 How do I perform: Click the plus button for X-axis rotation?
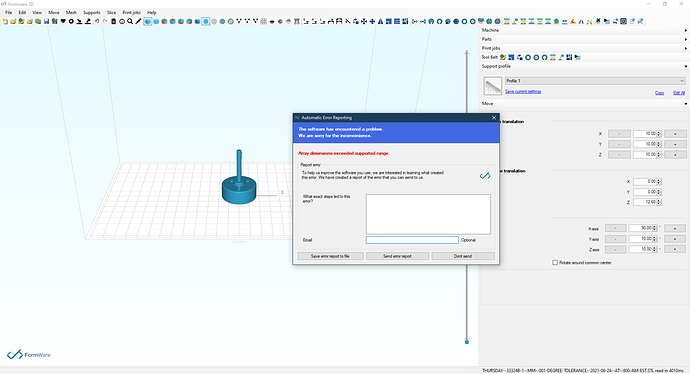point(675,228)
